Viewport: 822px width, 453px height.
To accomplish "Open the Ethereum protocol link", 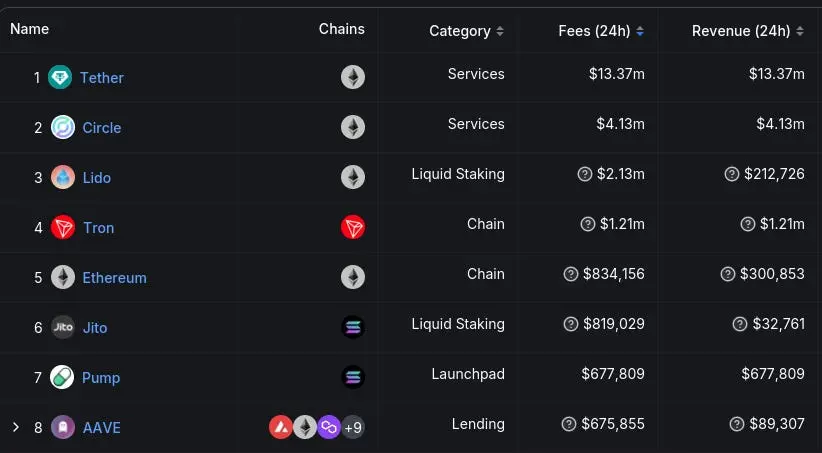I will [114, 278].
